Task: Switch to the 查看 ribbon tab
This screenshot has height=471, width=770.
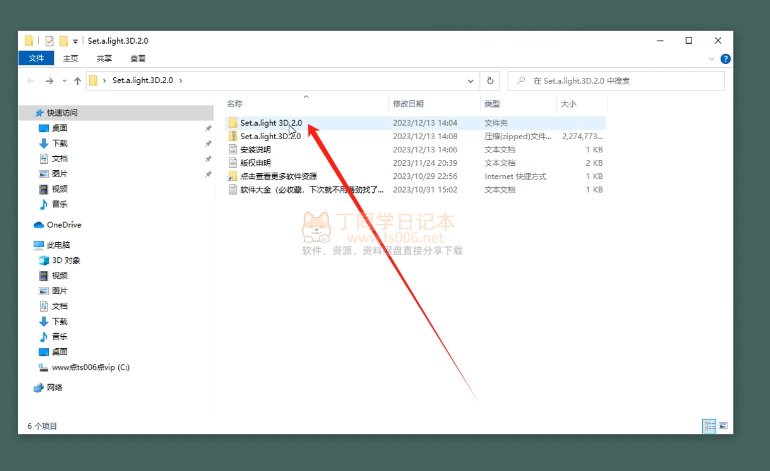Action: [138, 58]
